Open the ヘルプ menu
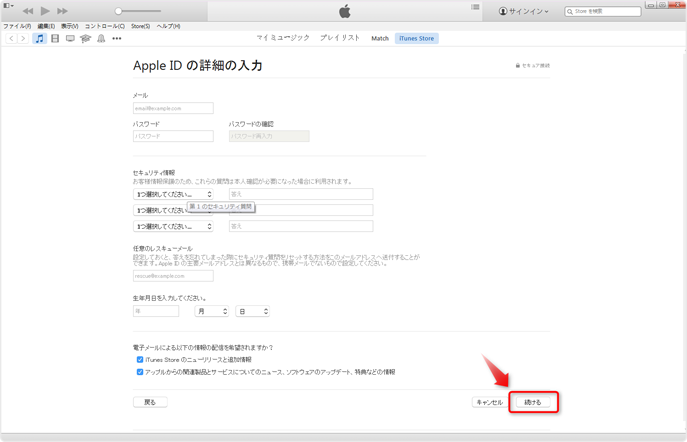The height and width of the screenshot is (442, 687). 169,26
